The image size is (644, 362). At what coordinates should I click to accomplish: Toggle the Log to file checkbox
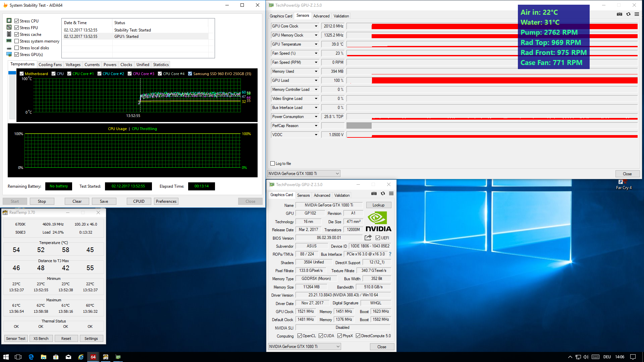coord(272,164)
